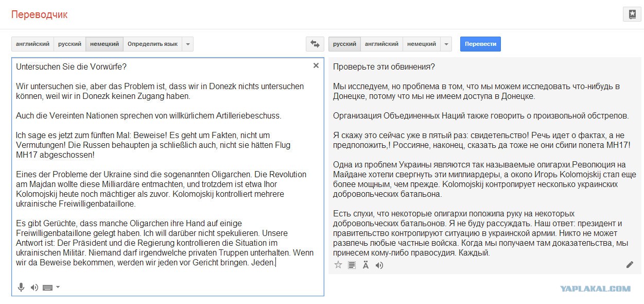Screen dimensions: 644x304
Task: Click source paragraph starting 'Wir untersuchen sie'
Action: click(160, 91)
